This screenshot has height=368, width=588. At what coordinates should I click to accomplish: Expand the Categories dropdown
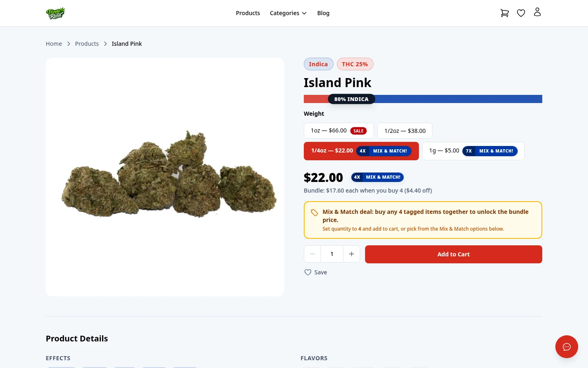click(288, 13)
